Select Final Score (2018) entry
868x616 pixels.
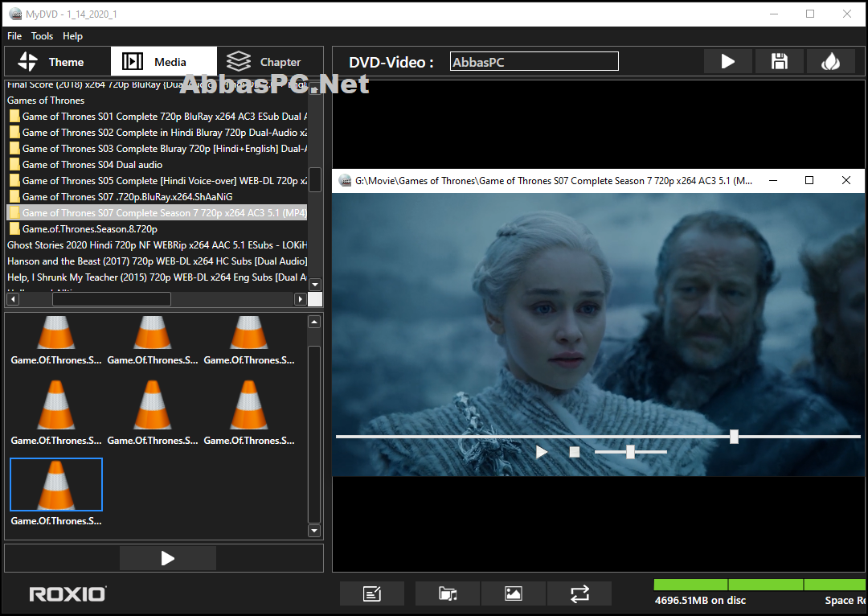click(x=158, y=84)
